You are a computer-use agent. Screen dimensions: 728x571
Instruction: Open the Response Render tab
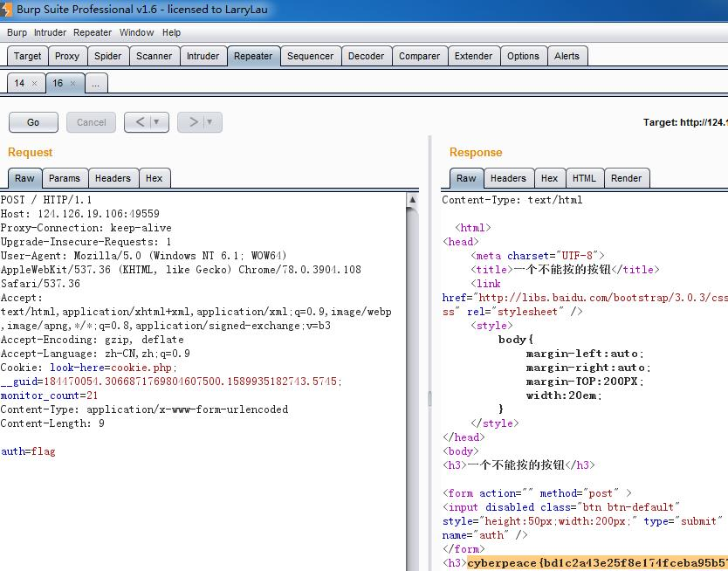coord(627,178)
